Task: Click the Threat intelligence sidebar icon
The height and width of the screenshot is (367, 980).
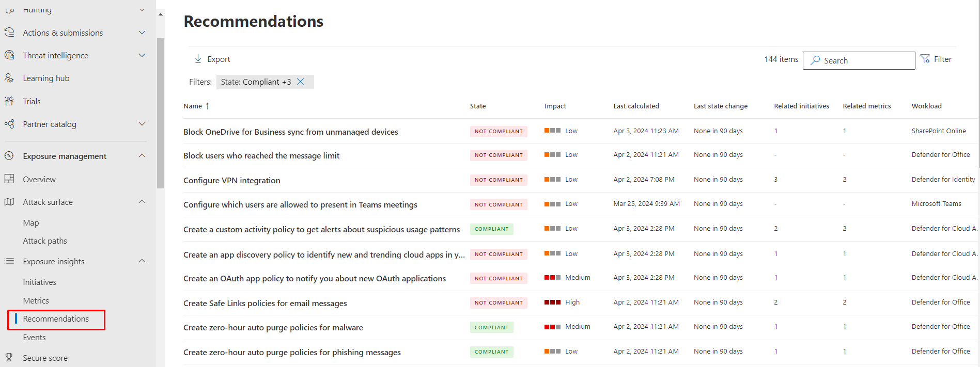Action: point(9,55)
